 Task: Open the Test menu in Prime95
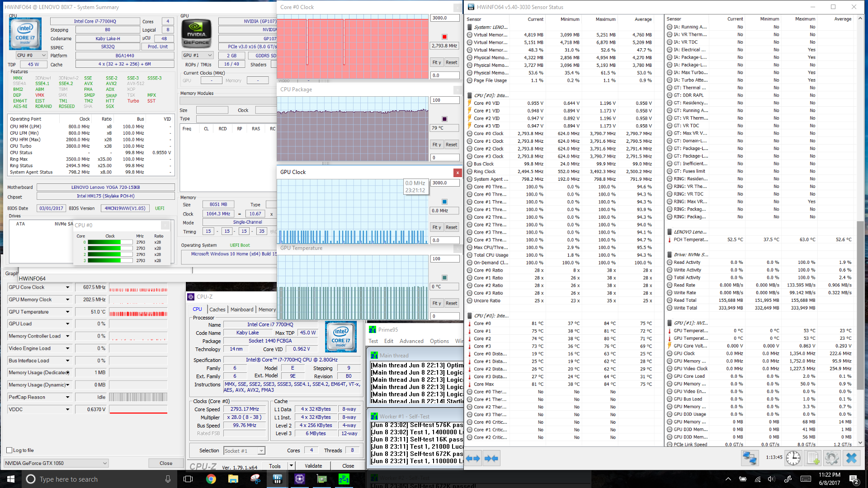coord(373,341)
